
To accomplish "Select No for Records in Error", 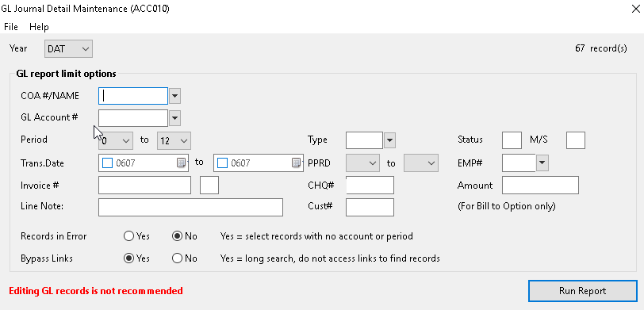I will tap(177, 236).
